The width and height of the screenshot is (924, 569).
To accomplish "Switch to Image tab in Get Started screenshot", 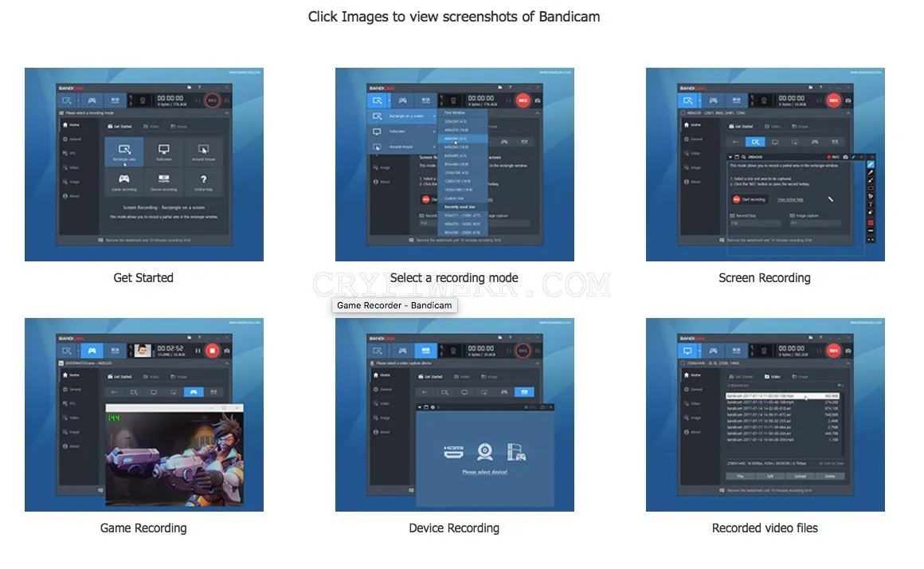I will pos(178,127).
